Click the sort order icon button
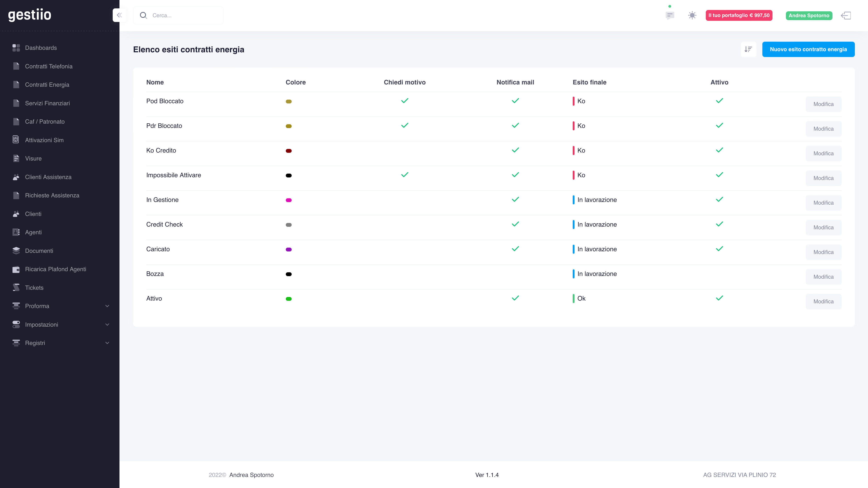Viewport: 868px width, 488px height. click(748, 49)
